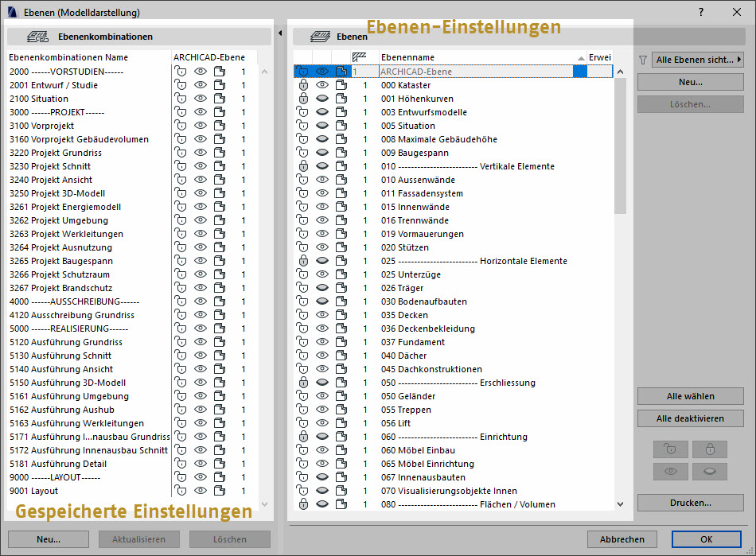Select layer 011 Fassadensystem
The height and width of the screenshot is (556, 756).
point(422,193)
